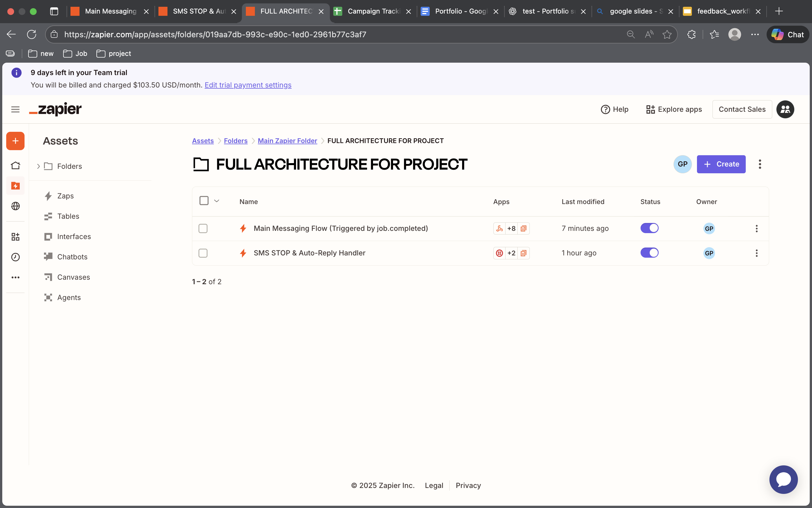Turn off the SMS STOP Handler status toggle

(650, 253)
